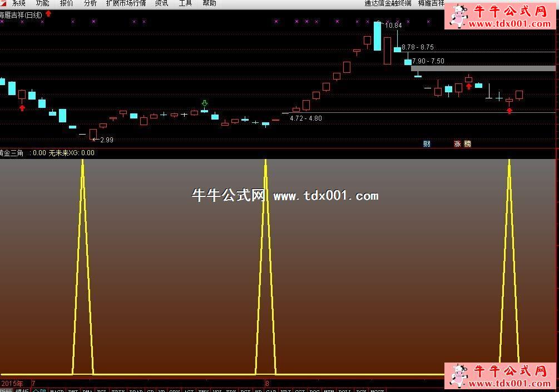Open the 报价 menu
This screenshot has width=559, height=392.
click(x=66, y=3)
